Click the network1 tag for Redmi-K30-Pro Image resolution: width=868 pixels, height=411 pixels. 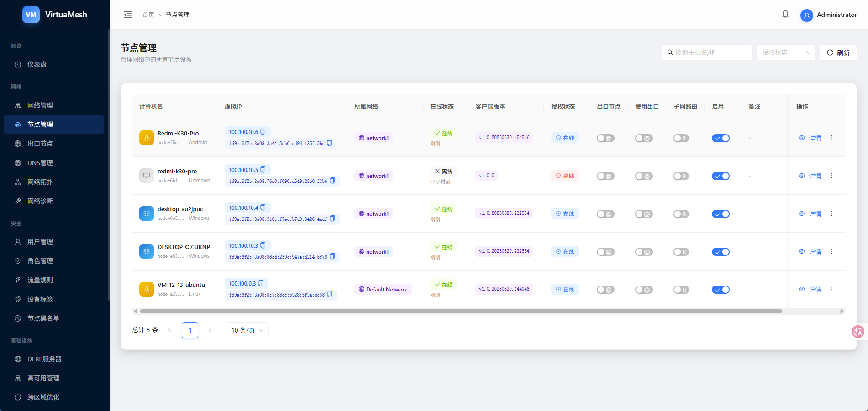(374, 138)
